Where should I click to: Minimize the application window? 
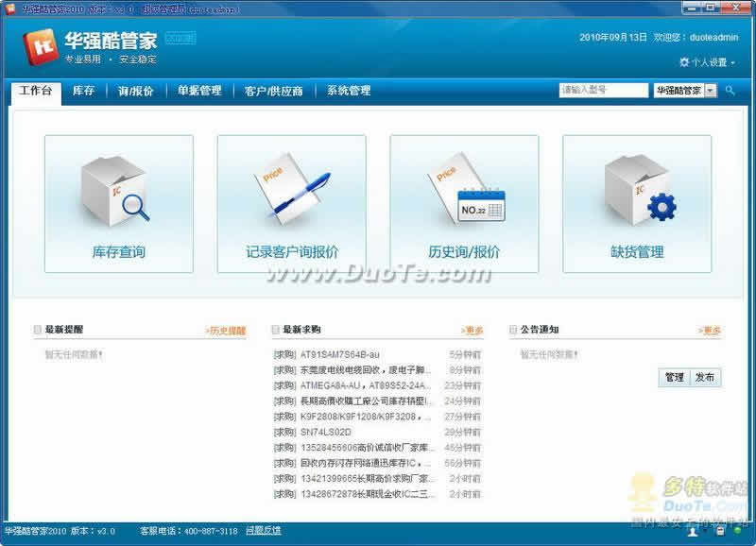(693, 8)
